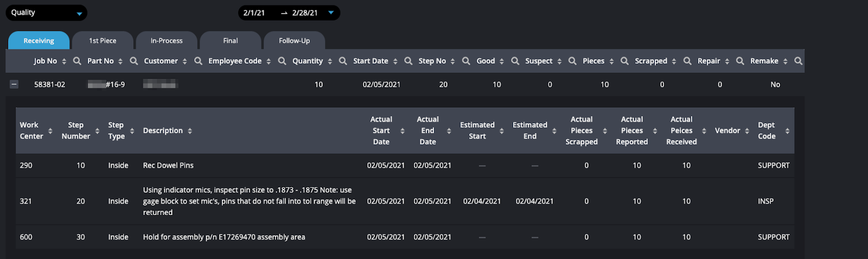The height and width of the screenshot is (259, 868).
Task: Open Quantity column search magnifier
Action: pos(343,61)
